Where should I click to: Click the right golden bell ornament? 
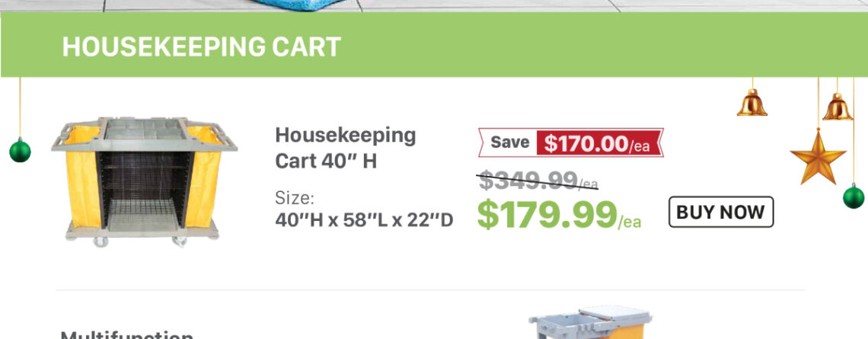pyautogui.click(x=837, y=107)
